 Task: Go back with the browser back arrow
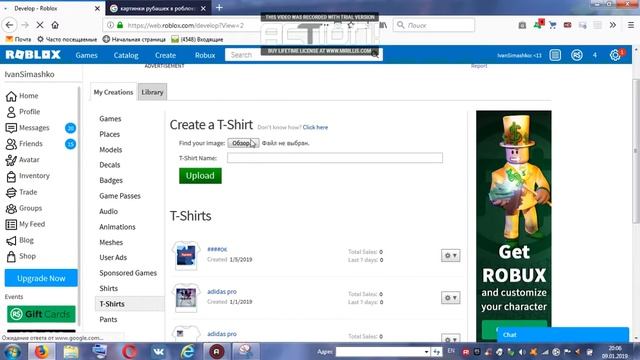point(10,25)
